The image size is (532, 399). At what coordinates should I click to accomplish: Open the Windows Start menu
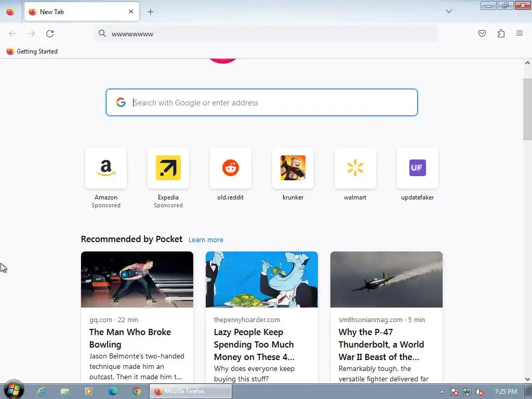14,390
